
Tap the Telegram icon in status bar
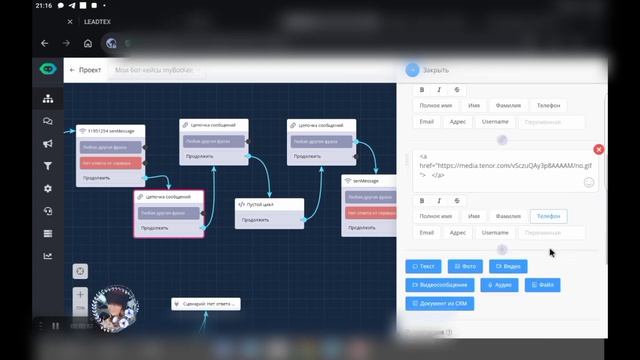coord(72,6)
